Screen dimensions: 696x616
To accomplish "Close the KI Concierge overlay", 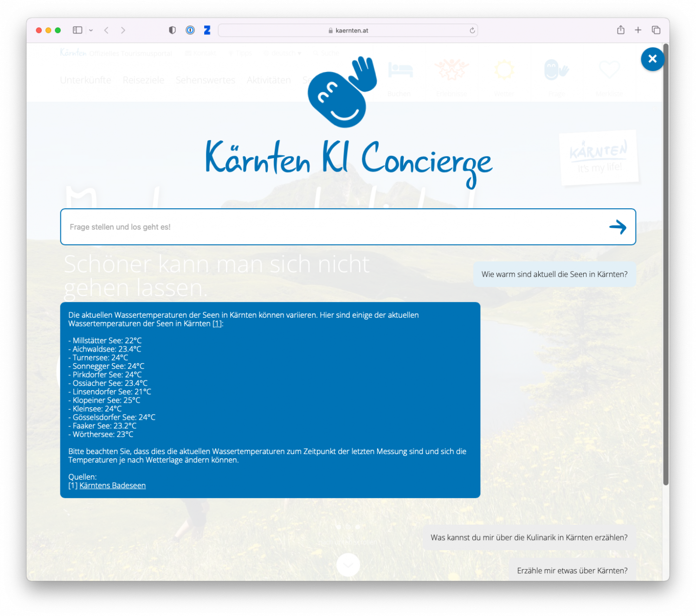I will tap(652, 59).
